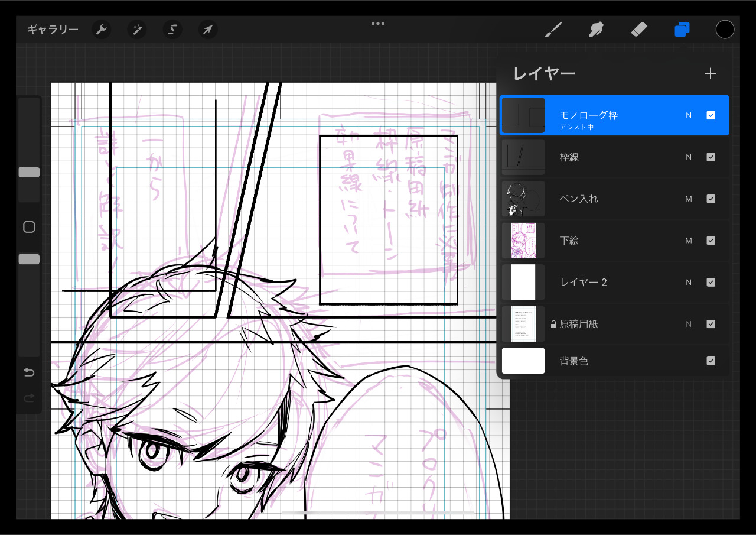
Task: Add a new layer with plus icon
Action: 711,74
